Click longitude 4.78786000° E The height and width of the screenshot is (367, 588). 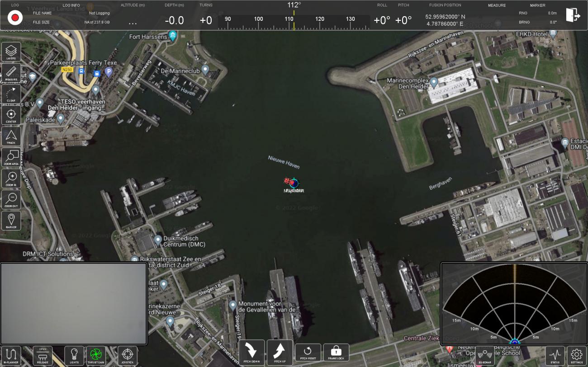pyautogui.click(x=445, y=24)
